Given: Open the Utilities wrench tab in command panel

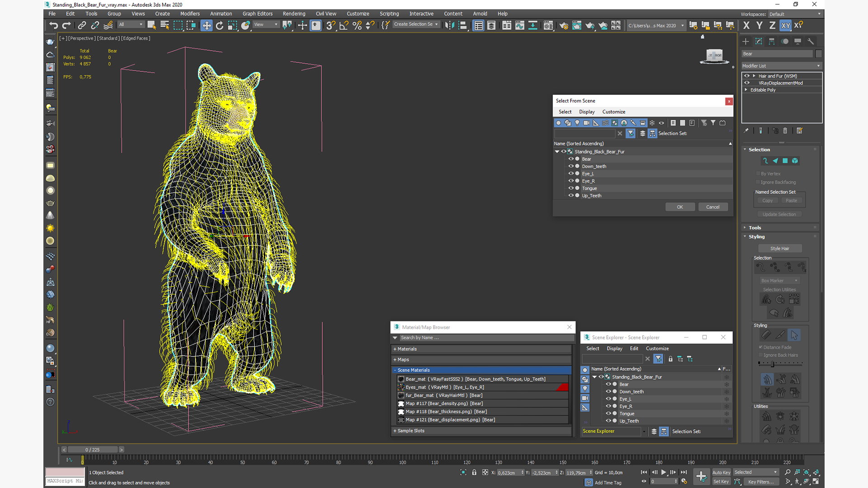Looking at the screenshot, I should tap(811, 42).
